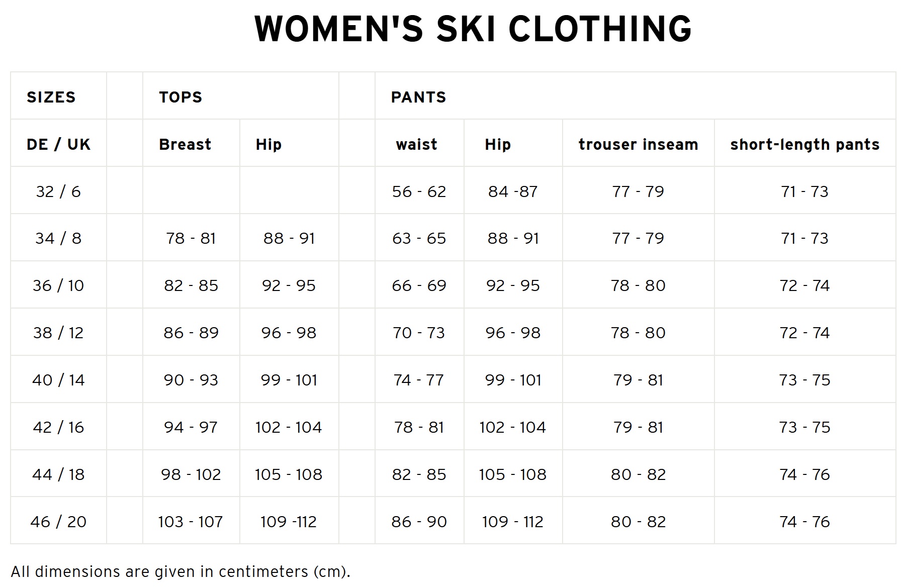Select the TOPS section header
Screen dimensions: 902x588
pos(181,97)
